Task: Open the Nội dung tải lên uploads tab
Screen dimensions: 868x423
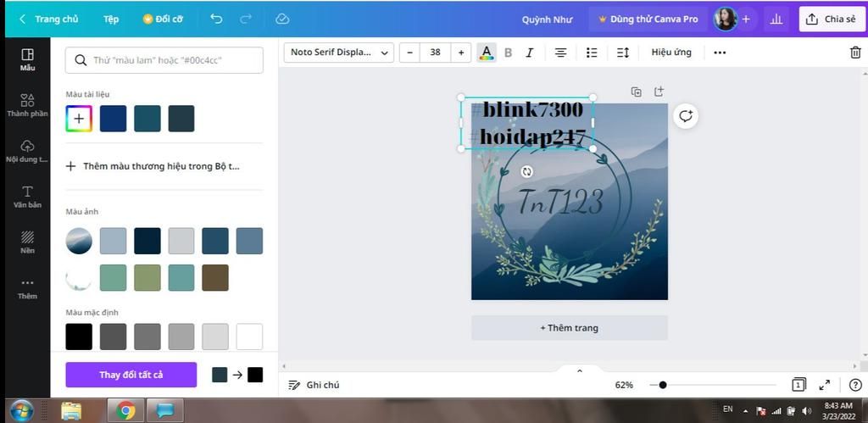Action: click(x=28, y=151)
